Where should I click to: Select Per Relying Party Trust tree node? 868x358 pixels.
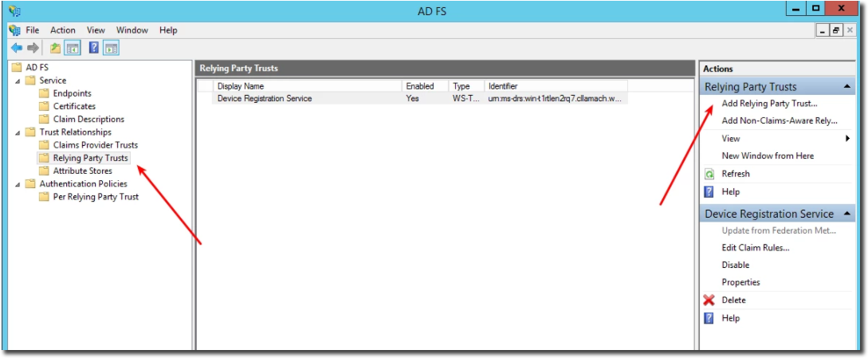[96, 197]
